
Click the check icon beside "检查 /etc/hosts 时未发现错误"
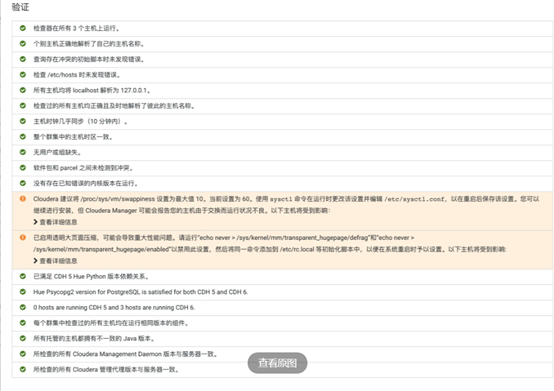coord(23,75)
